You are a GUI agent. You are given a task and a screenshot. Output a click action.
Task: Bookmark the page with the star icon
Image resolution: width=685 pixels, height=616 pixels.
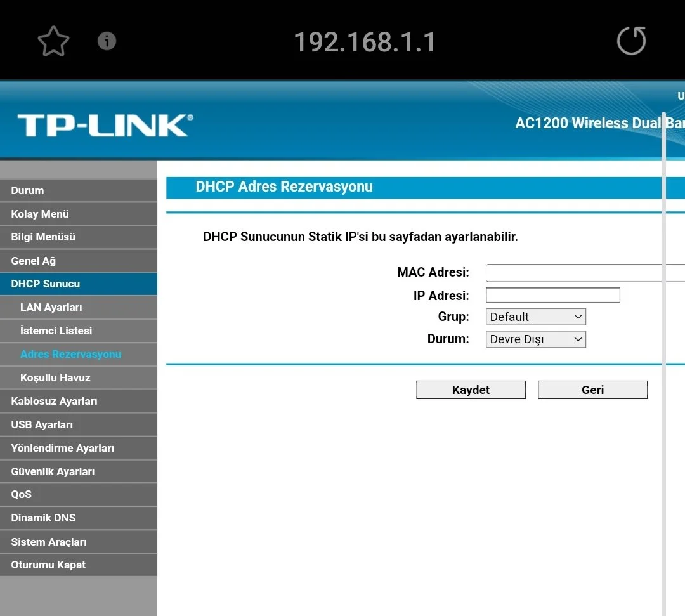click(x=54, y=41)
